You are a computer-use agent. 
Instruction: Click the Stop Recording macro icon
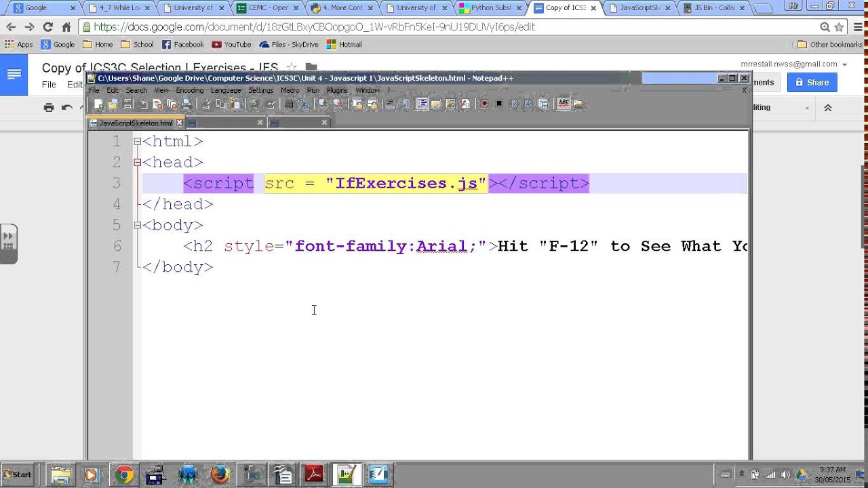499,104
